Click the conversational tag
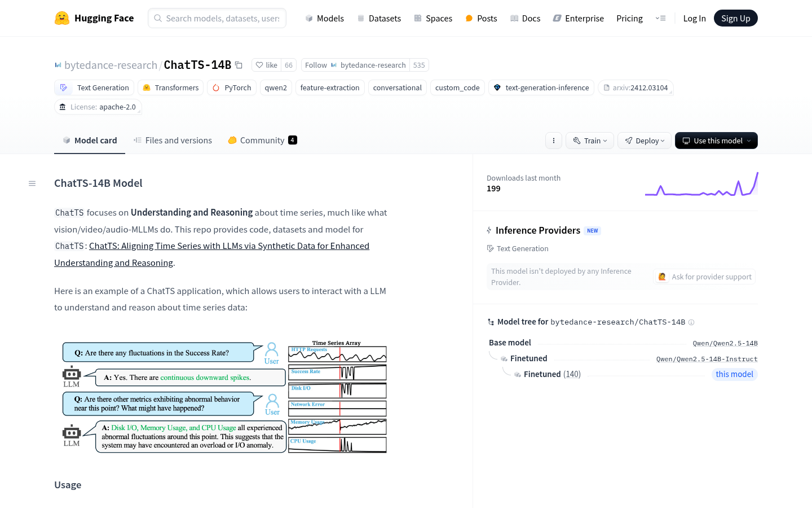Screen dimensions: 812x508 [x=397, y=87]
